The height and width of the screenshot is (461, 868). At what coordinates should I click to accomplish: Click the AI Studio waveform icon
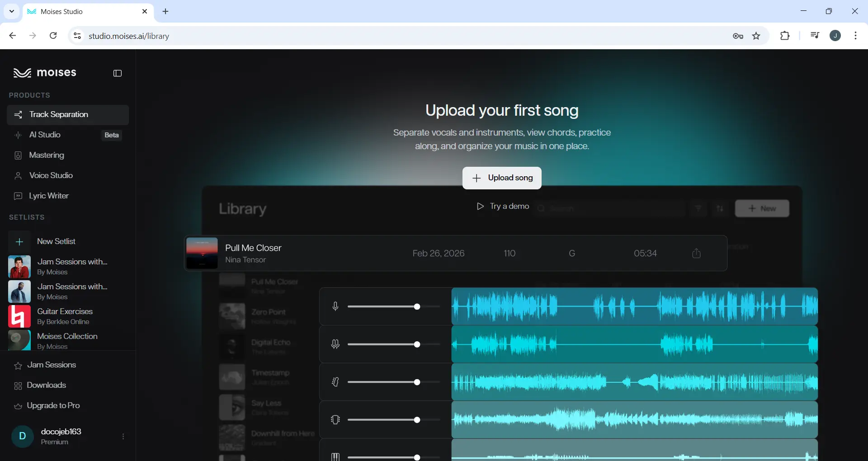coord(18,135)
